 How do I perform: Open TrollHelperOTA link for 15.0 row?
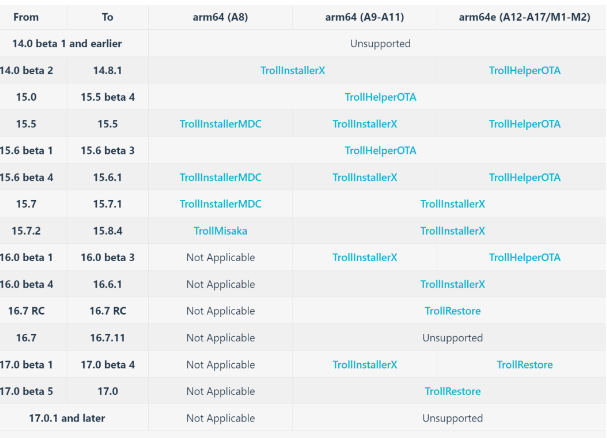380,97
